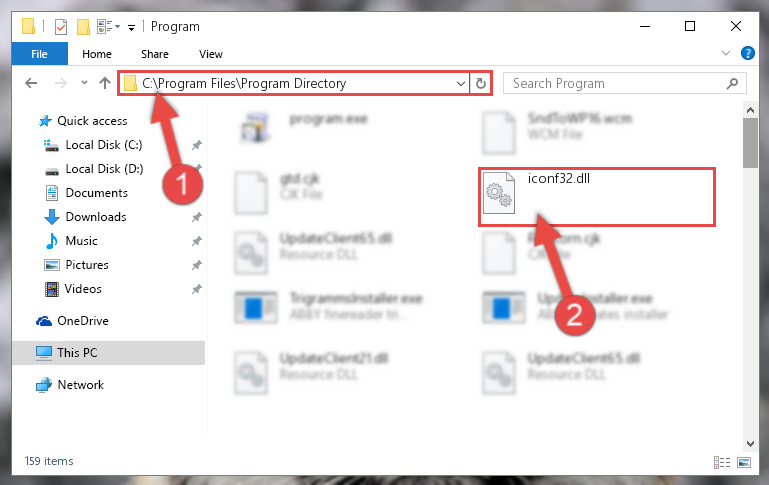Screen dimensions: 769x485
Task: Switch to the View ribbon tab
Action: point(211,54)
